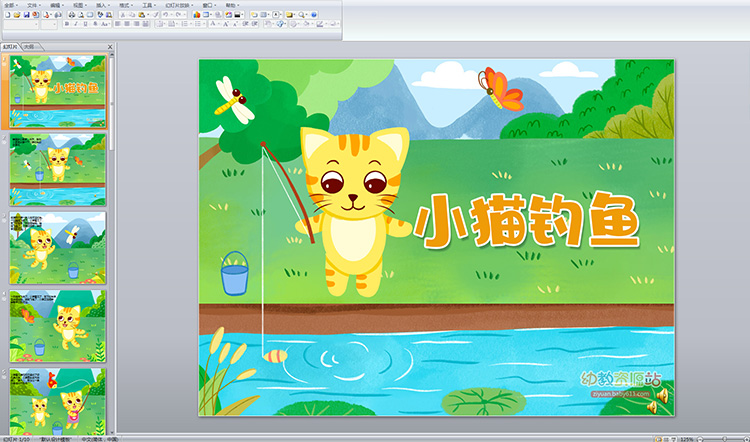Click the Open folder icon
The height and width of the screenshot is (442, 750).
(x=17, y=15)
